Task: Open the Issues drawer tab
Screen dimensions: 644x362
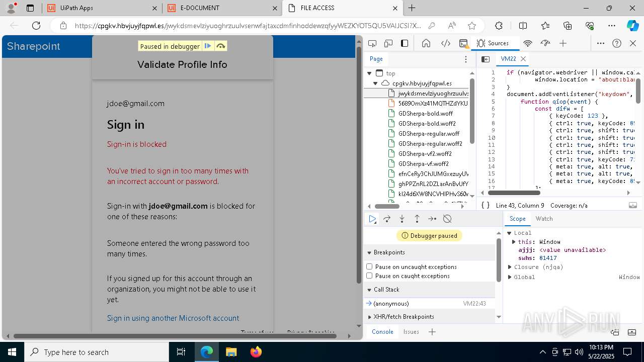Action: coord(411,332)
